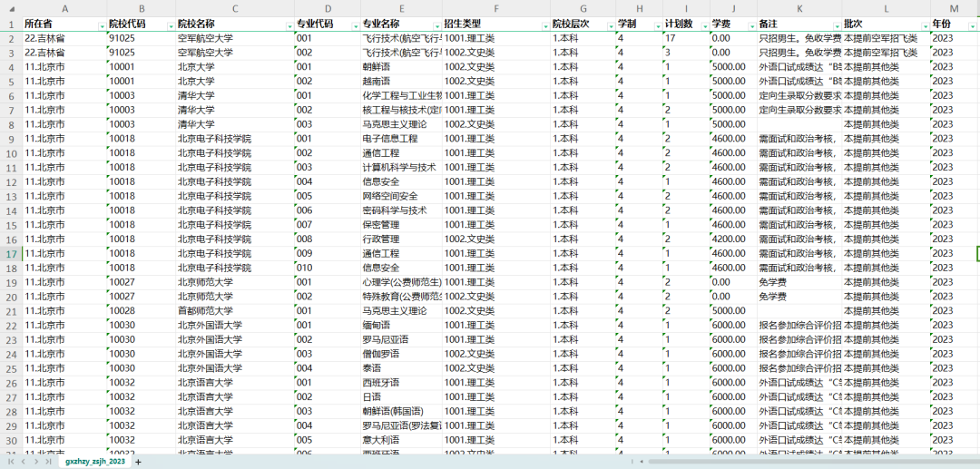
Task: Open the 专业代码 filter dropdown
Action: click(355, 25)
